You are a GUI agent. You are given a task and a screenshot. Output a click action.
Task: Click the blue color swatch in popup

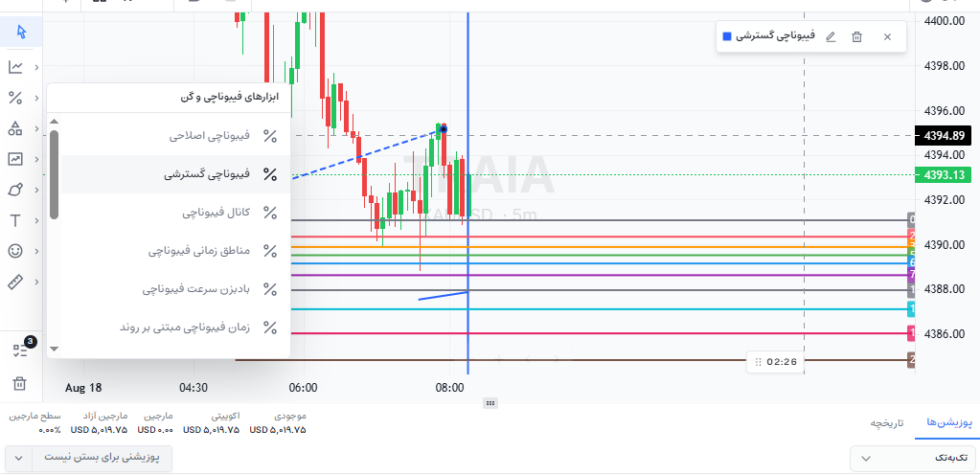coord(727,36)
